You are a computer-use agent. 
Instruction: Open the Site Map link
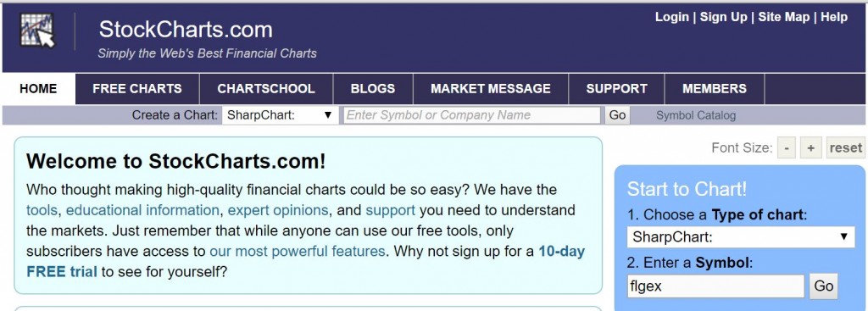(x=784, y=17)
